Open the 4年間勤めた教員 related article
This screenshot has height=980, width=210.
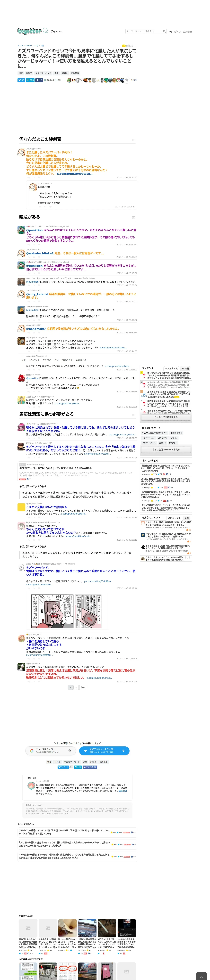click(64, 856)
